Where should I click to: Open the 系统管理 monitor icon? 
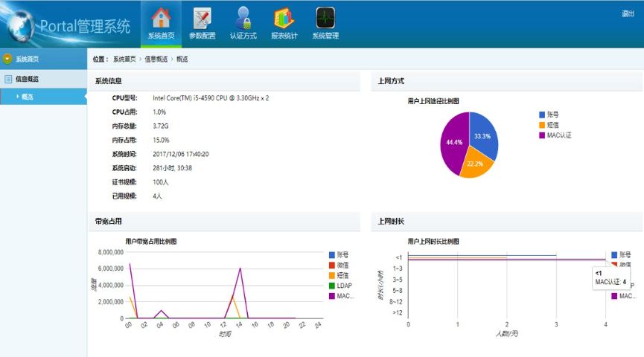(x=325, y=18)
